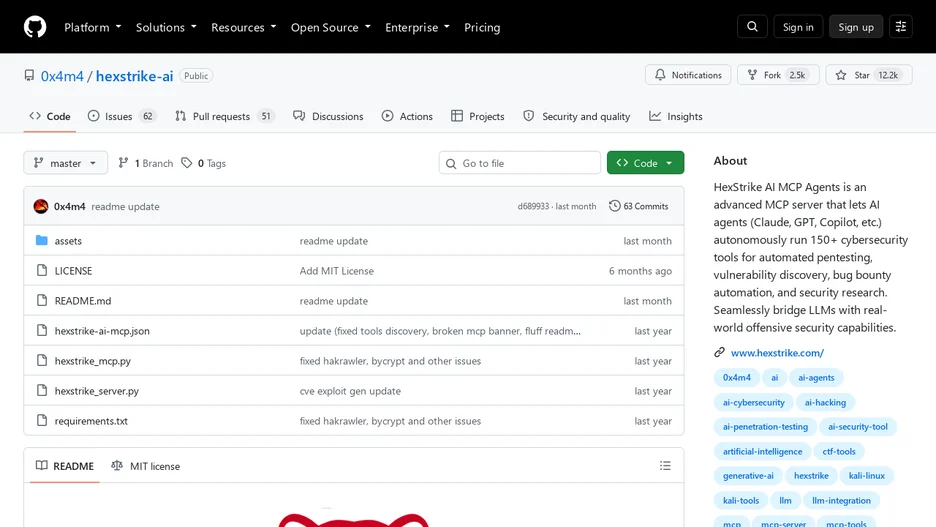The image size is (936, 527).
Task: Click the GitHub Octocat logo
Action: click(x=35, y=27)
